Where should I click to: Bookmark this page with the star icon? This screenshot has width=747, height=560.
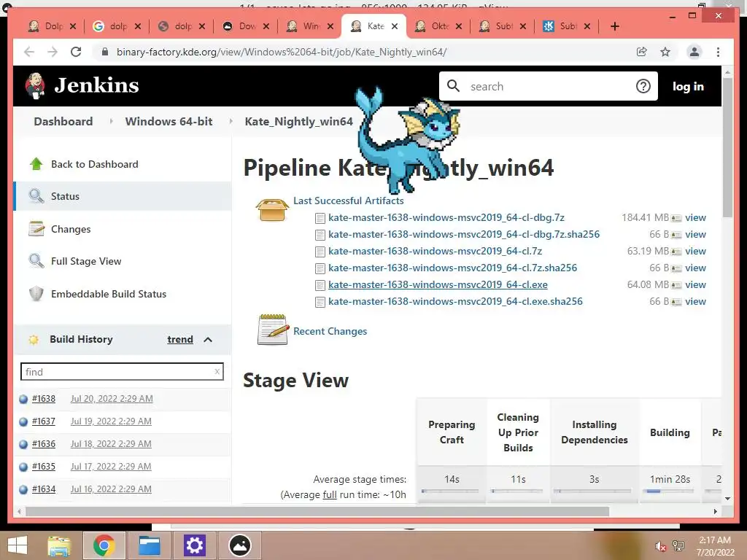[x=665, y=52]
